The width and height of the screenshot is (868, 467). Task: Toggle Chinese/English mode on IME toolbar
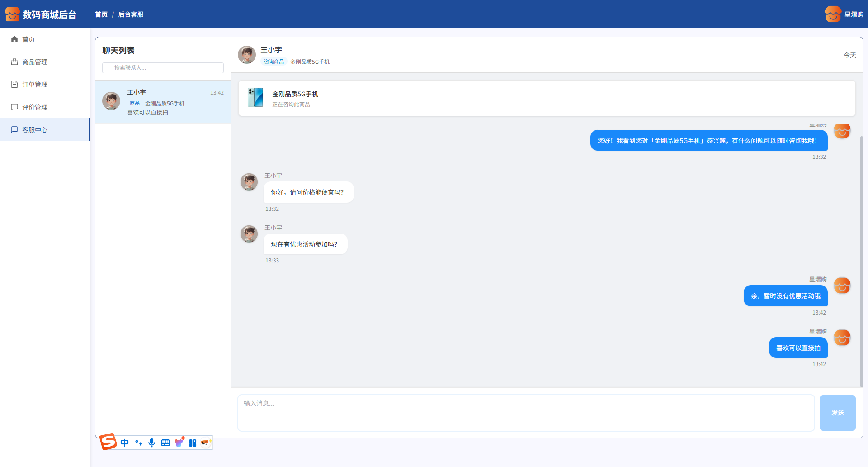tap(125, 443)
